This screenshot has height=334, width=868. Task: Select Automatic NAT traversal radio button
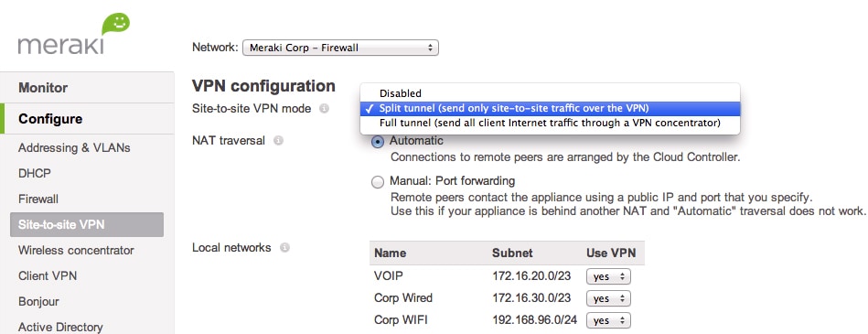click(x=378, y=142)
